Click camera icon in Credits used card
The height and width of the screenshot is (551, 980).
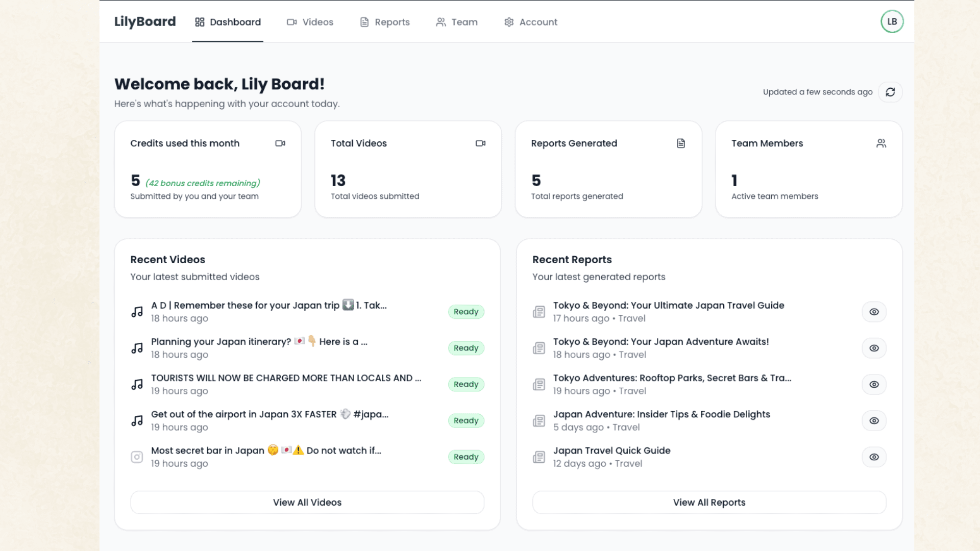coord(280,143)
